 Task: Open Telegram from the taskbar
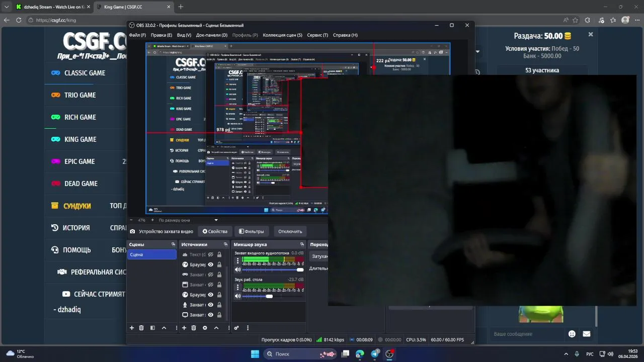pyautogui.click(x=375, y=354)
